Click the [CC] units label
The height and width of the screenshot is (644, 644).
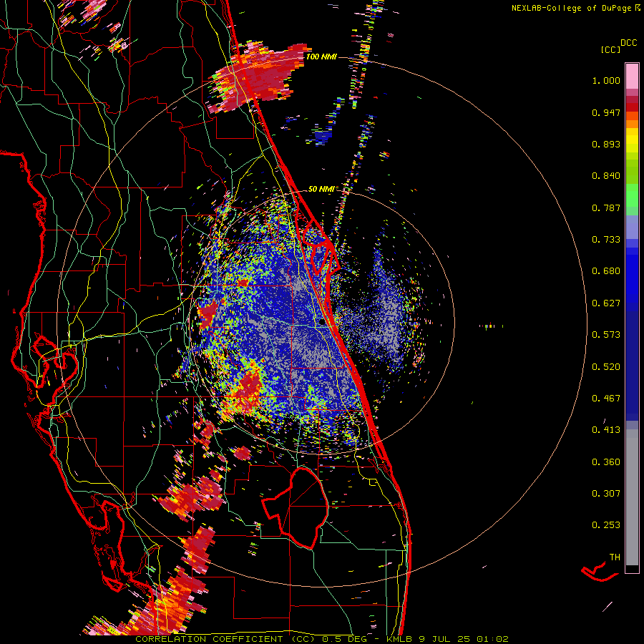pyautogui.click(x=610, y=49)
